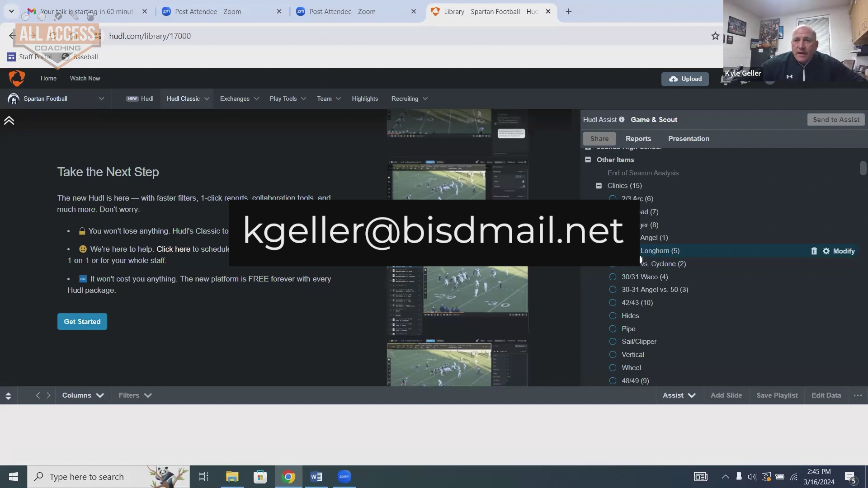Click browser tab search dropdown arrow
Screen dimensions: 868x488
click(11, 11)
